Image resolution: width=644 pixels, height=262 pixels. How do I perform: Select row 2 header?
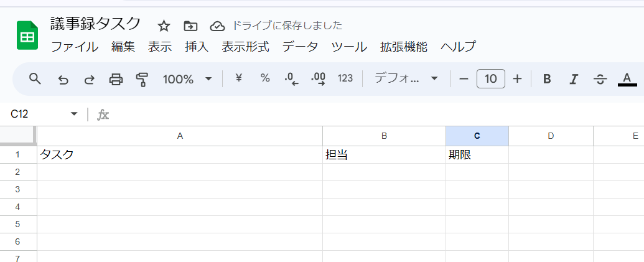pos(18,172)
